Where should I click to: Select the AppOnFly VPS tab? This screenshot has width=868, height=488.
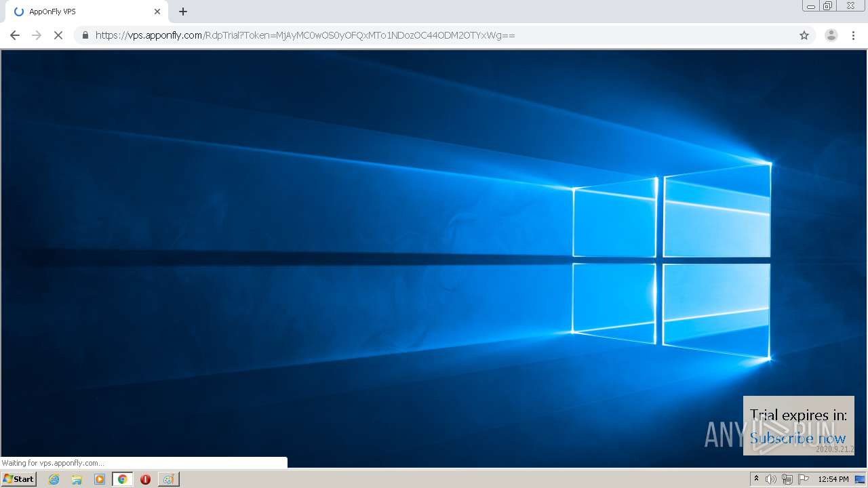(x=85, y=12)
